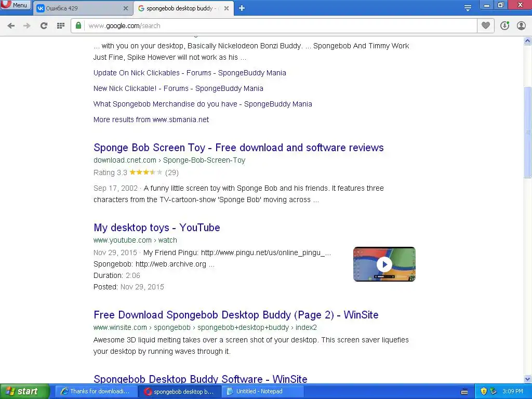Open Sponge Bob Screen Toy result
Screen dimensions: 532x399
tap(238, 148)
